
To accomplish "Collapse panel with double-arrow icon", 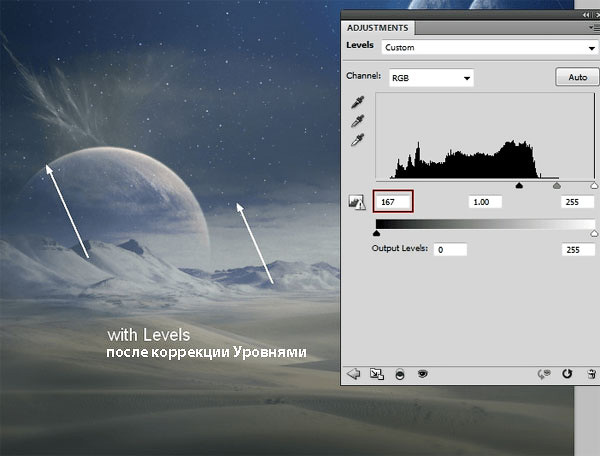I will pyautogui.click(x=586, y=15).
